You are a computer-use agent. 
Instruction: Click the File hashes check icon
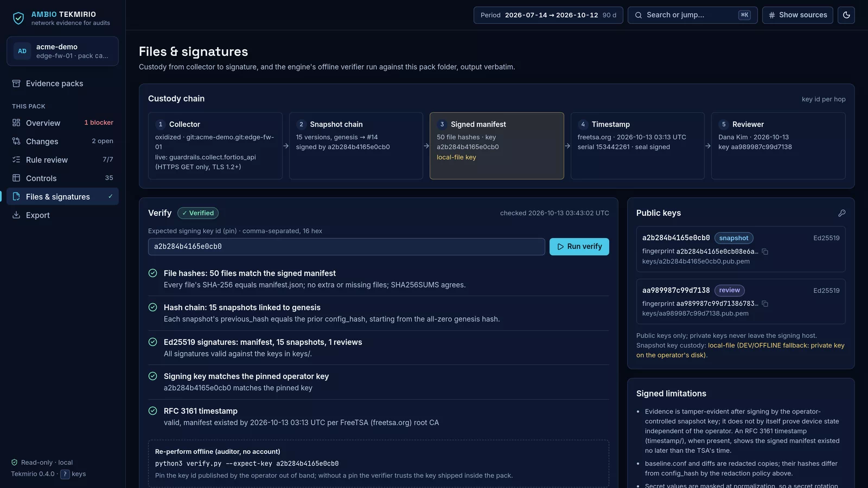(153, 273)
